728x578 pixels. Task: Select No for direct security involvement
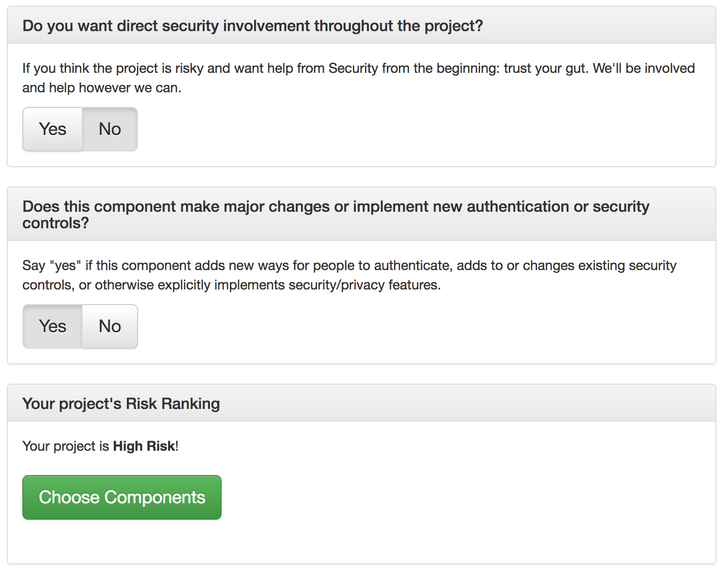(110, 129)
